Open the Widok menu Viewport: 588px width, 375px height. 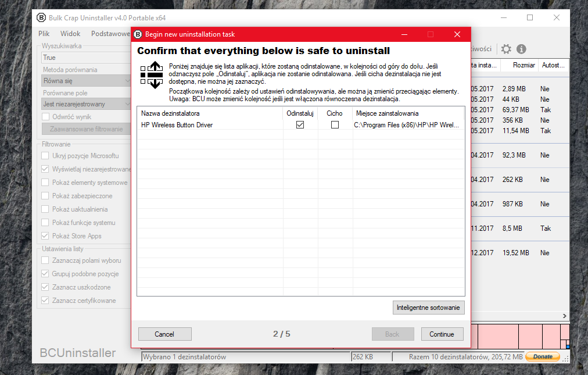pyautogui.click(x=70, y=33)
